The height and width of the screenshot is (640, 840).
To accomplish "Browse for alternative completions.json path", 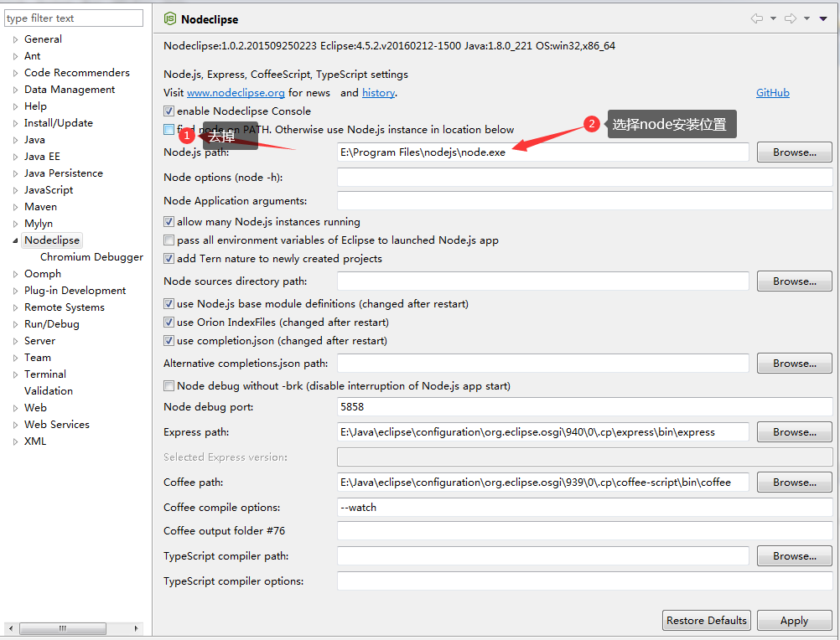I will click(x=795, y=364).
